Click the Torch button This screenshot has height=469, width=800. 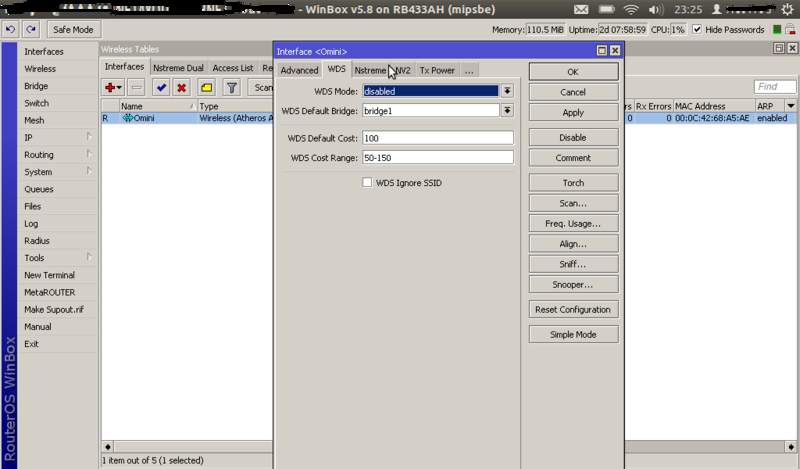(x=573, y=182)
